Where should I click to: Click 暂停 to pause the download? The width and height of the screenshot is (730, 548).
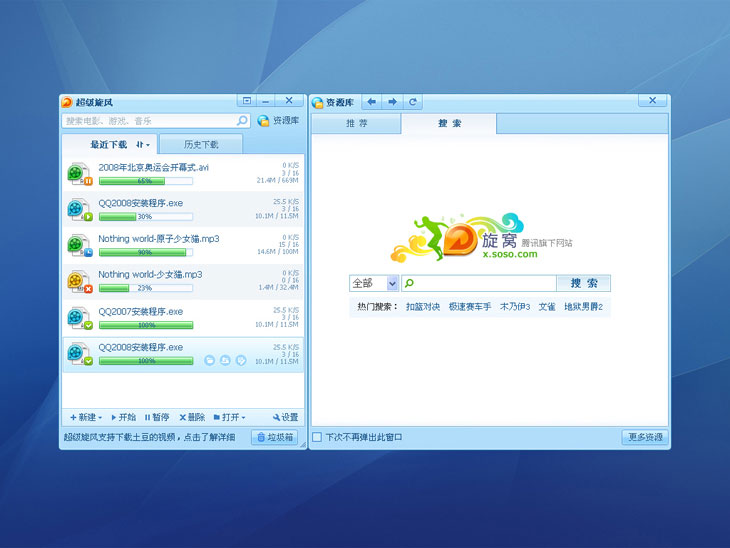coord(157,417)
